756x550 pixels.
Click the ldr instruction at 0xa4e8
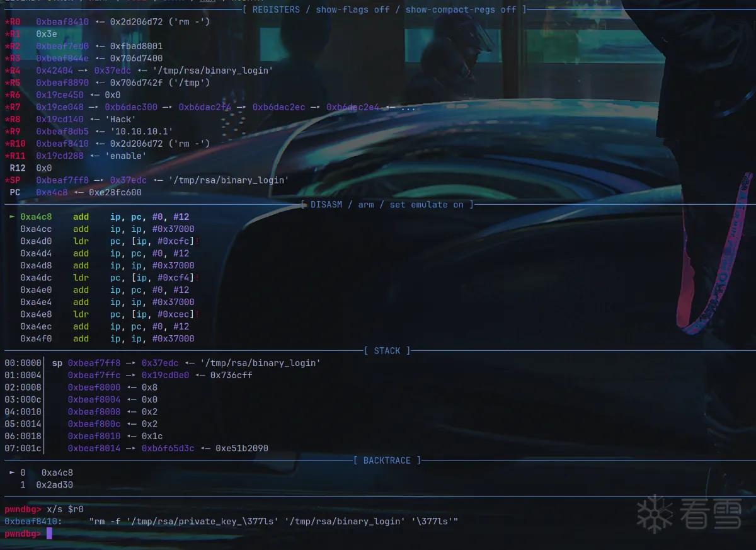click(x=81, y=314)
